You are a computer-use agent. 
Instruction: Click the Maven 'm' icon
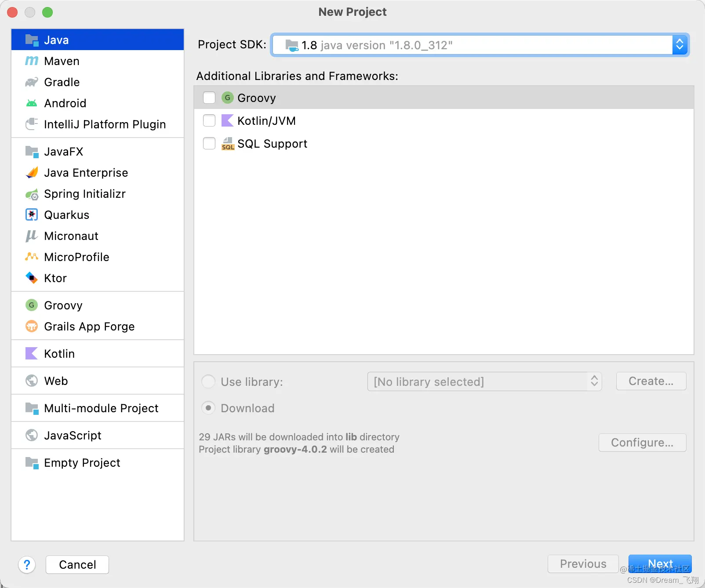[x=32, y=61]
